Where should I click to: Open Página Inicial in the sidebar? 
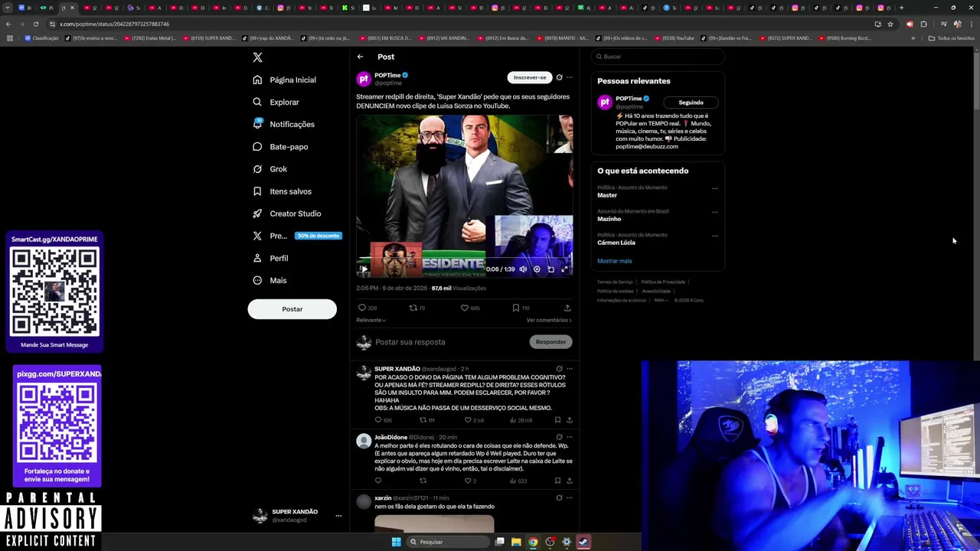[284, 80]
